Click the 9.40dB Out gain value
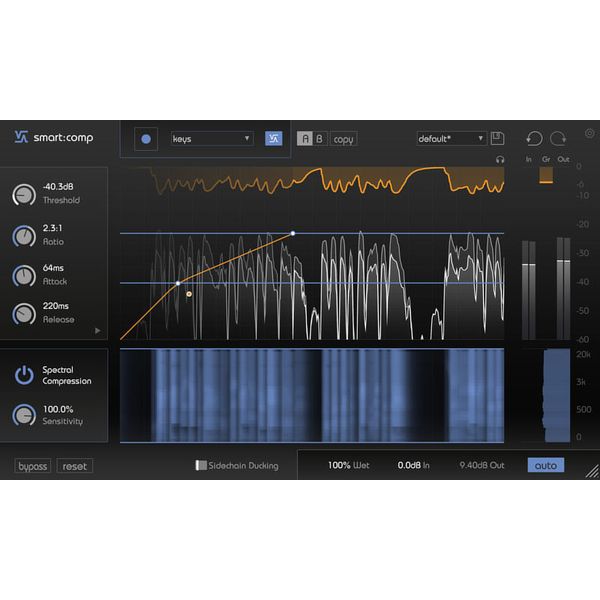 click(482, 465)
